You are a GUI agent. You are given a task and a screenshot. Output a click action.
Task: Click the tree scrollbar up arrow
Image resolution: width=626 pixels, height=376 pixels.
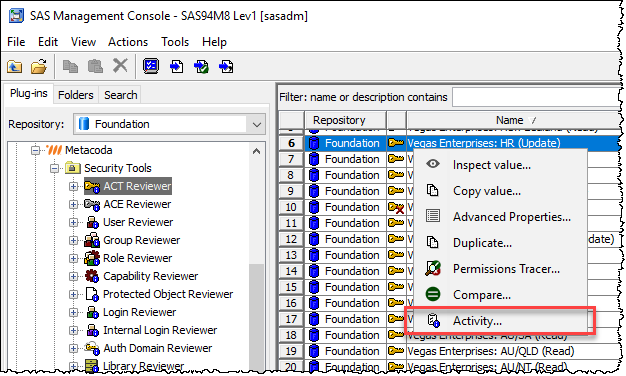coord(257,151)
